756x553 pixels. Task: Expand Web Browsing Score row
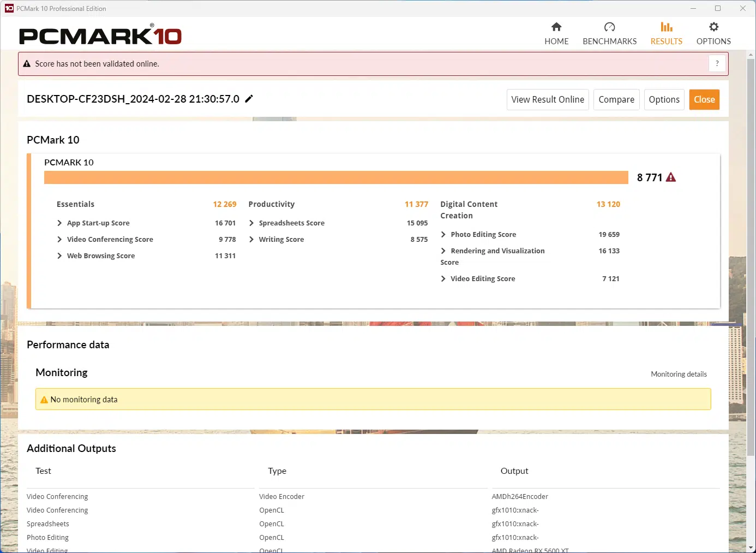pos(59,256)
